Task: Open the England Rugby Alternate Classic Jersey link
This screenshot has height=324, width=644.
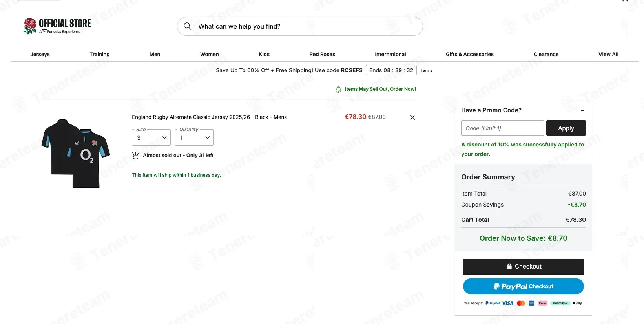Action: pyautogui.click(x=209, y=117)
